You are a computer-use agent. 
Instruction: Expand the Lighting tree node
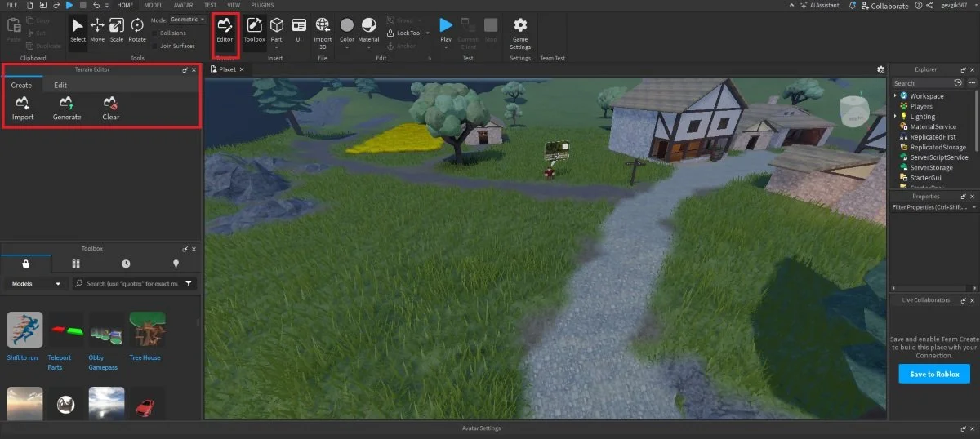895,116
